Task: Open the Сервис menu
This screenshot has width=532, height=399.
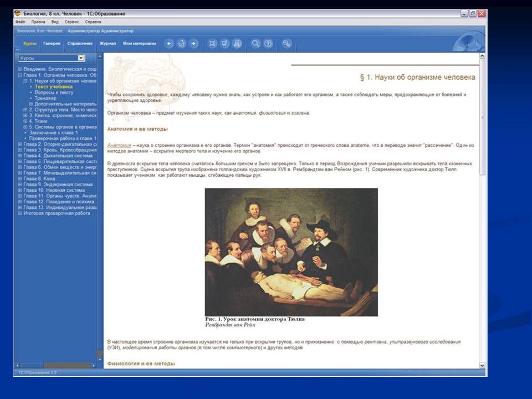Action: point(71,22)
